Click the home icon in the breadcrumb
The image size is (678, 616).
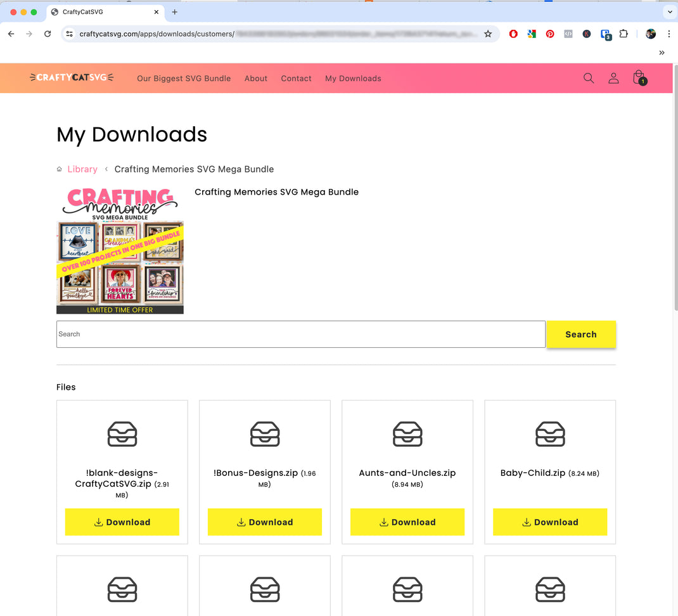pyautogui.click(x=59, y=169)
